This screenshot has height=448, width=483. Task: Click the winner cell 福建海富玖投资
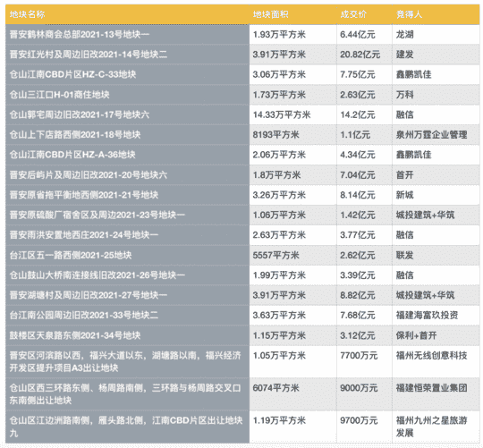click(436, 316)
